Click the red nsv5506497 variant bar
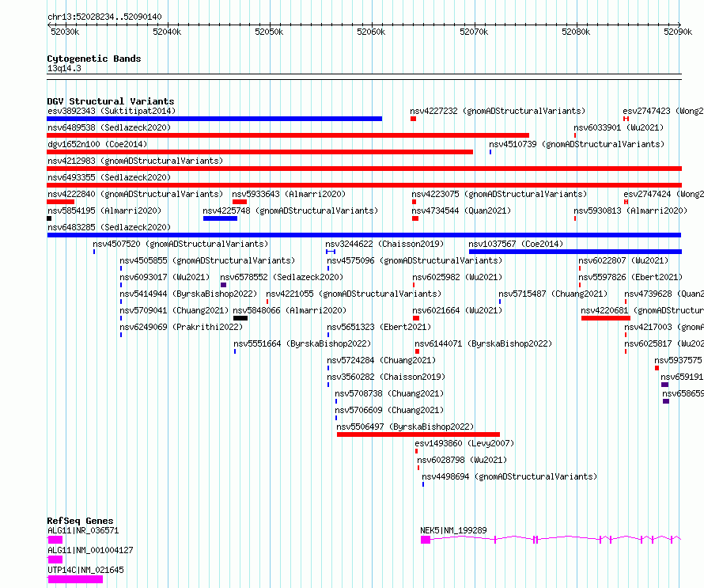This screenshot has width=704, height=588. coord(418,434)
